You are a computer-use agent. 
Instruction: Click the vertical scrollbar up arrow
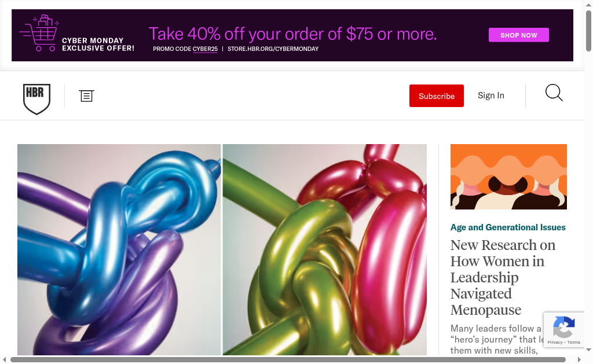coord(588,5)
